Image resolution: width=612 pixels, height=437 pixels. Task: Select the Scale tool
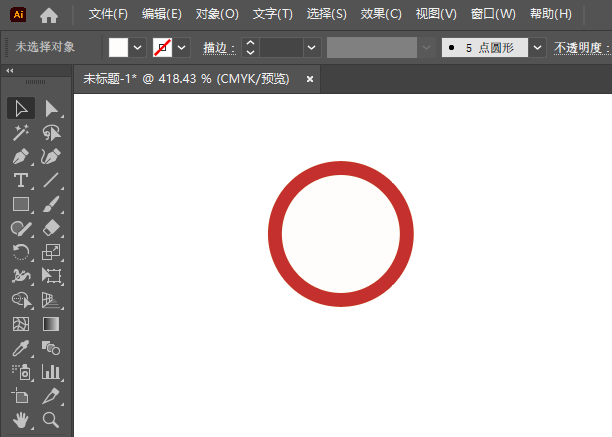(x=51, y=252)
